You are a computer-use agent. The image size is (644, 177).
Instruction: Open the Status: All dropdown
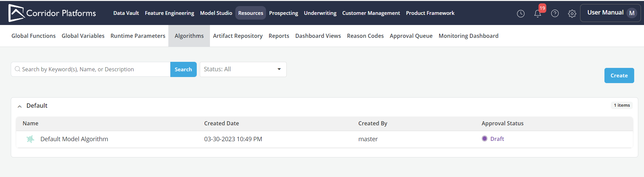pos(243,69)
